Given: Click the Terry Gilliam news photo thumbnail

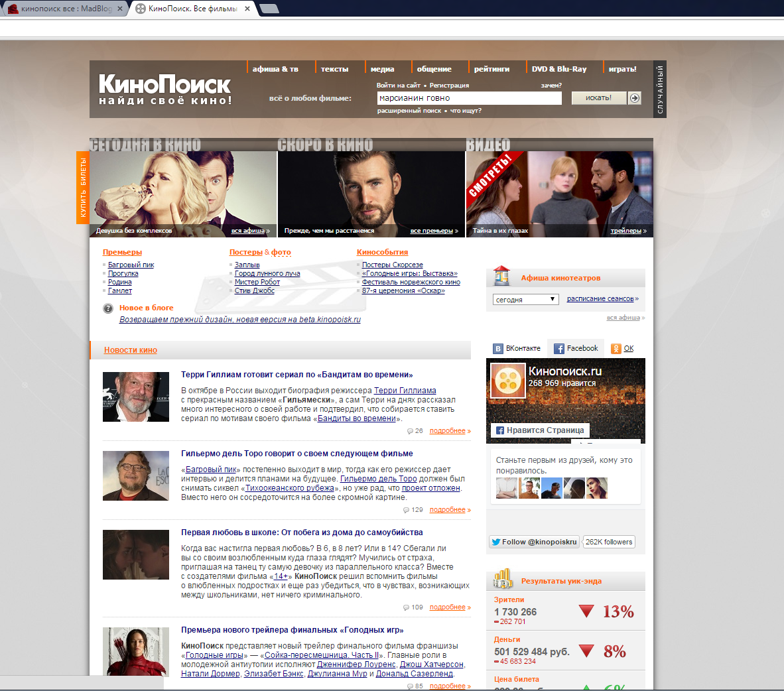Looking at the screenshot, I should [136, 397].
